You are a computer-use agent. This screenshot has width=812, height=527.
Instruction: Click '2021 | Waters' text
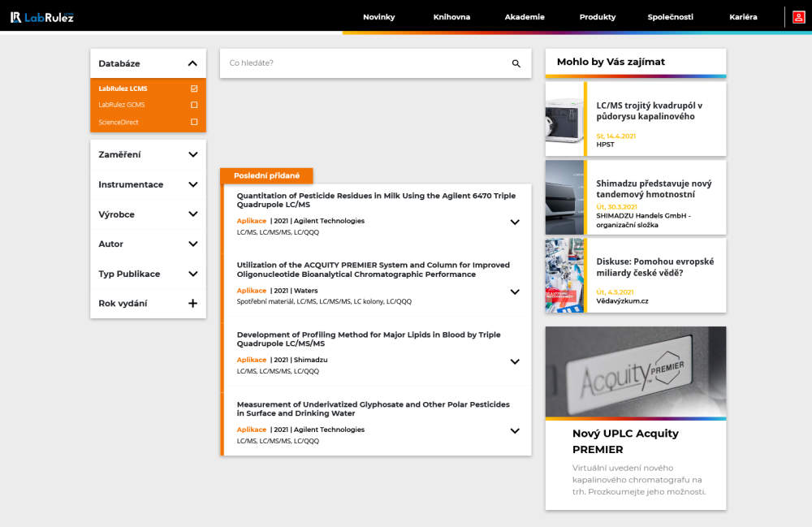click(x=296, y=291)
